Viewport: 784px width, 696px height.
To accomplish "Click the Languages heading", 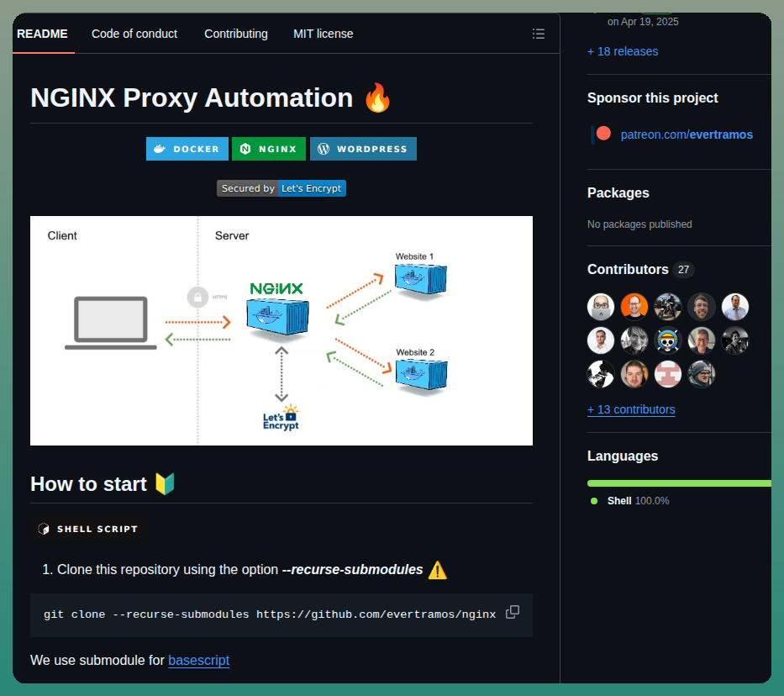I will [623, 456].
